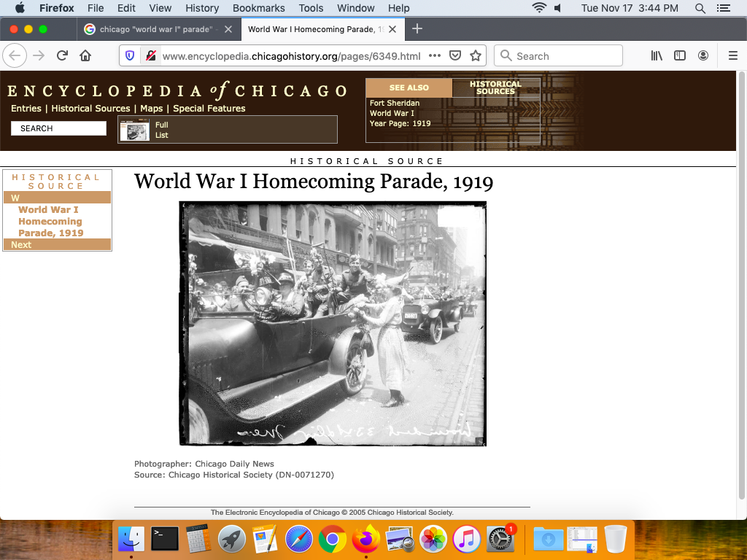Click the parade photograph image
Image resolution: width=747 pixels, height=560 pixels.
point(333,323)
